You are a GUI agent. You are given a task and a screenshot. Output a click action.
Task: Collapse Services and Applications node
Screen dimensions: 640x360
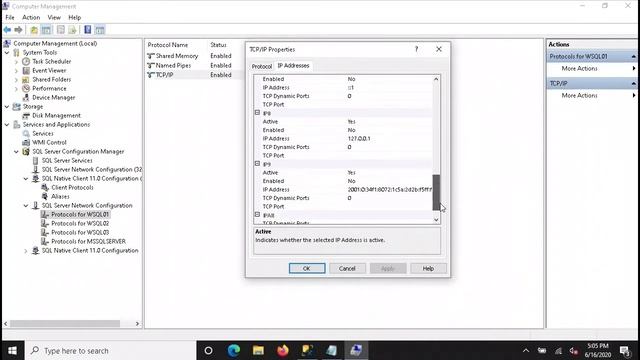[7, 124]
